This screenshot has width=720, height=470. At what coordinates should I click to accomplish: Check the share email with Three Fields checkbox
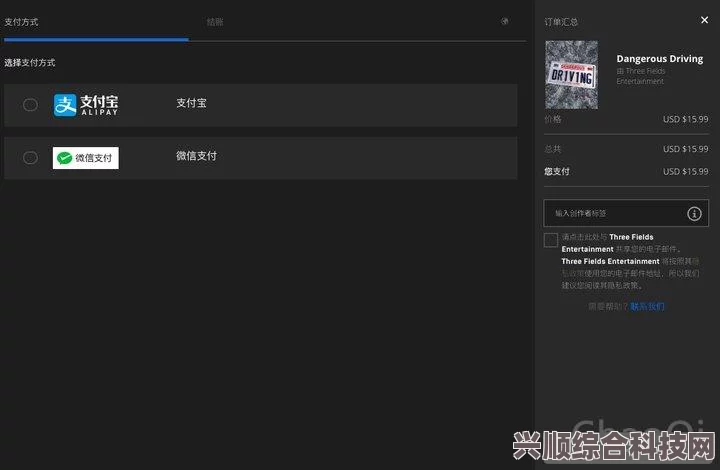551,240
